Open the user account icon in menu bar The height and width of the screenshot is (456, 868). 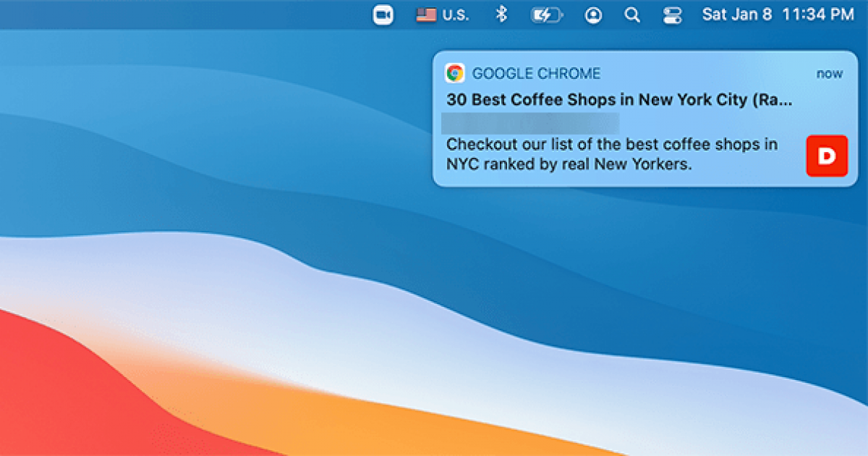pyautogui.click(x=593, y=14)
